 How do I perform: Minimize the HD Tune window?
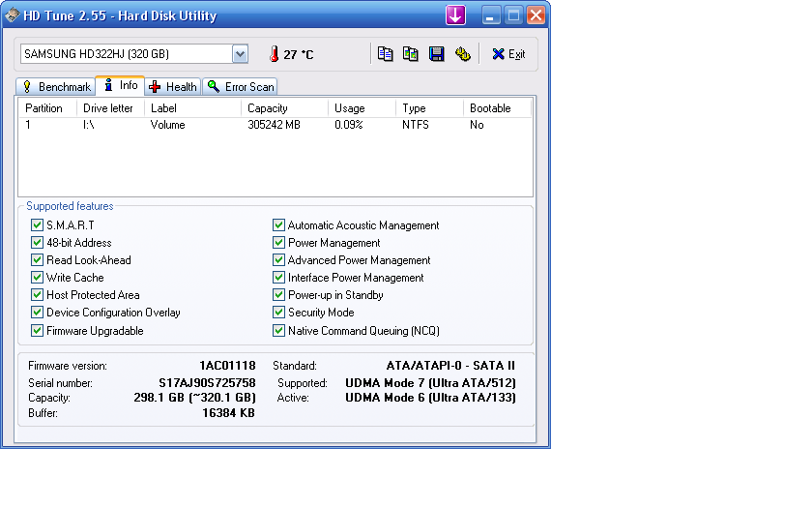[x=490, y=15]
